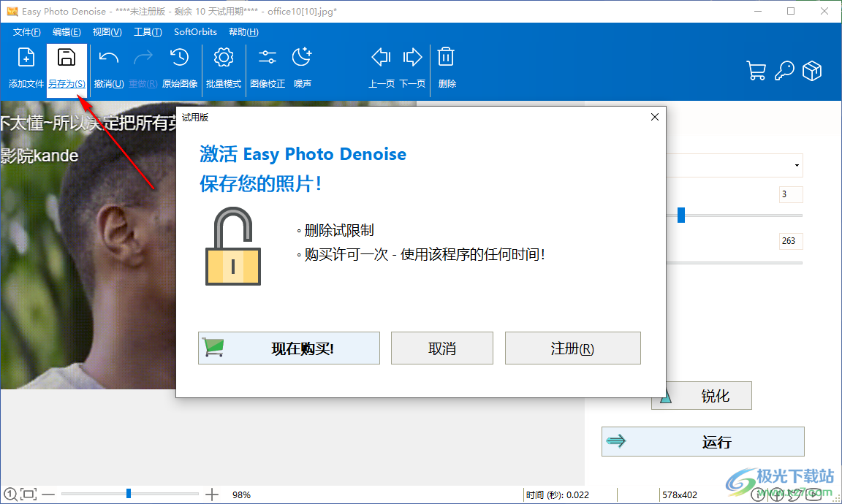Click the actual-size zoom 1:1 icon
The width and height of the screenshot is (842, 504).
10,495
